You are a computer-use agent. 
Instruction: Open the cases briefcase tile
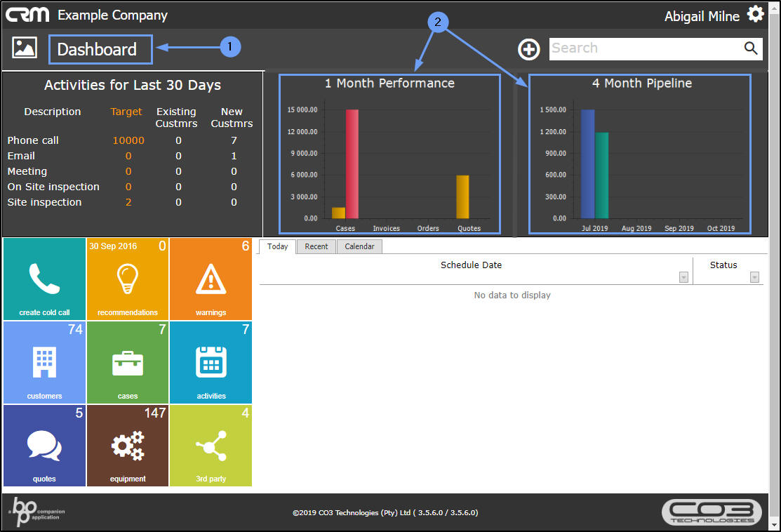click(x=128, y=362)
